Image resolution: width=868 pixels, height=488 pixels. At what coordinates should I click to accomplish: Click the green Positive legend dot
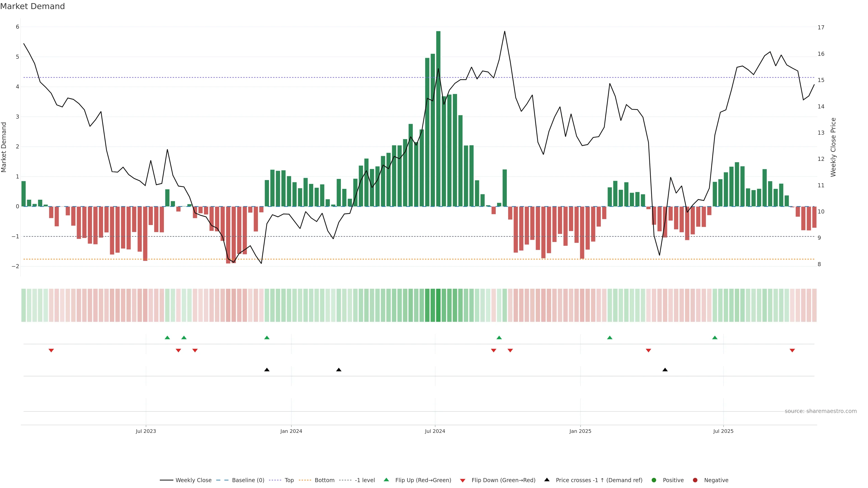(x=654, y=480)
